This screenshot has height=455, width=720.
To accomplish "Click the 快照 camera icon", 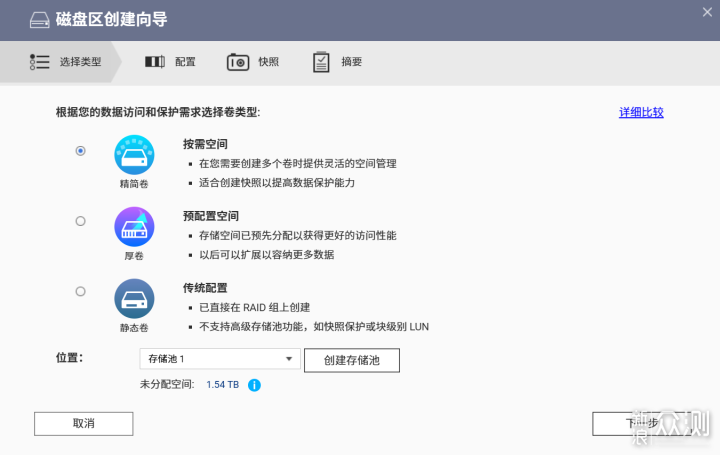I will [x=238, y=62].
